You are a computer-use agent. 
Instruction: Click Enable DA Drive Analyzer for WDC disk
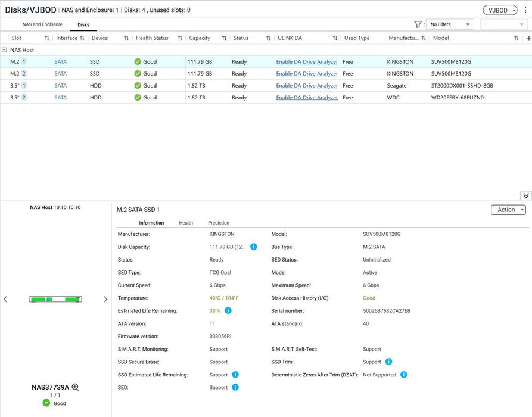pos(307,97)
